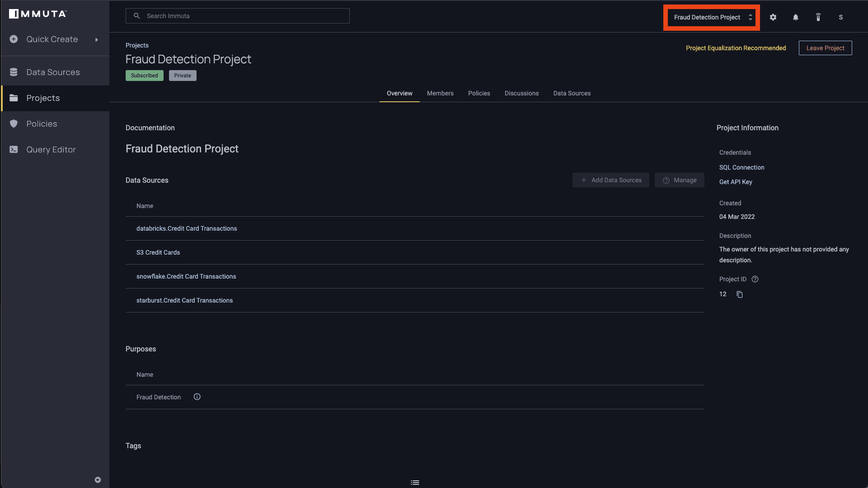
Task: Click the Fraud Detection purpose info icon
Action: 197,397
